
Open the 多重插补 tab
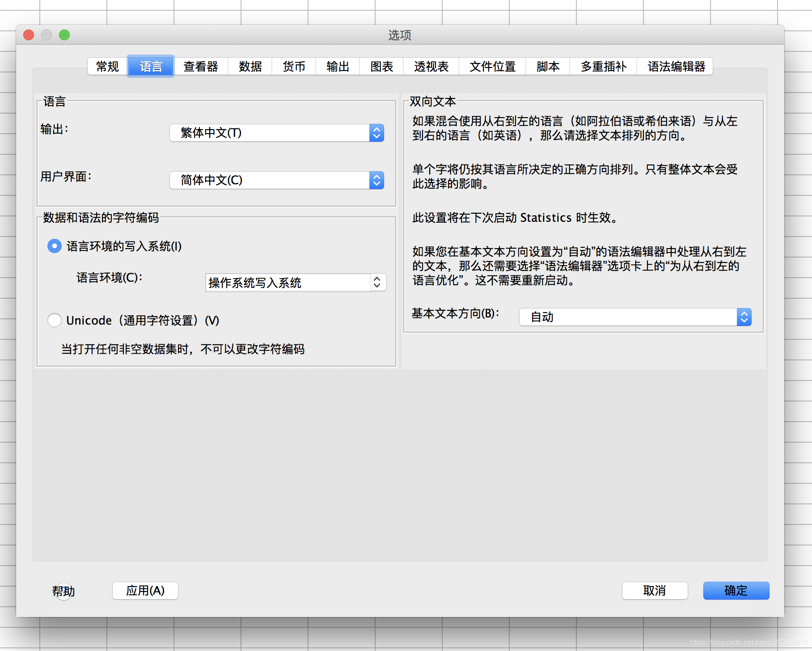tap(603, 67)
